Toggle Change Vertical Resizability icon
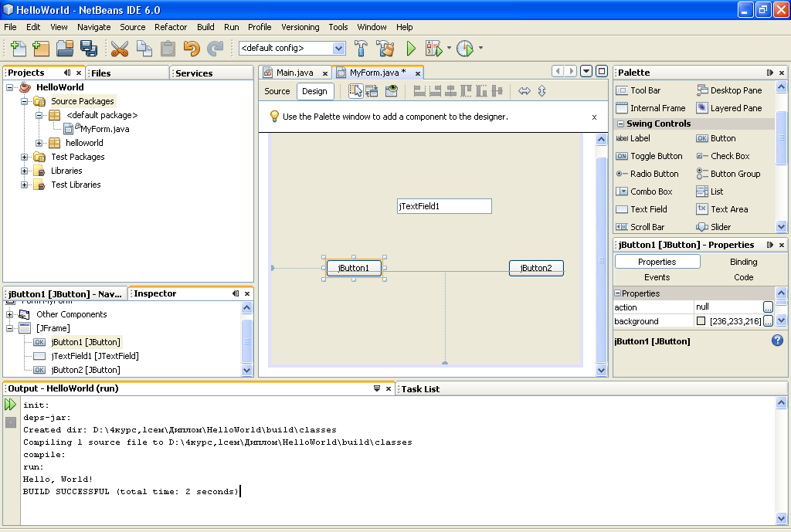 click(541, 91)
